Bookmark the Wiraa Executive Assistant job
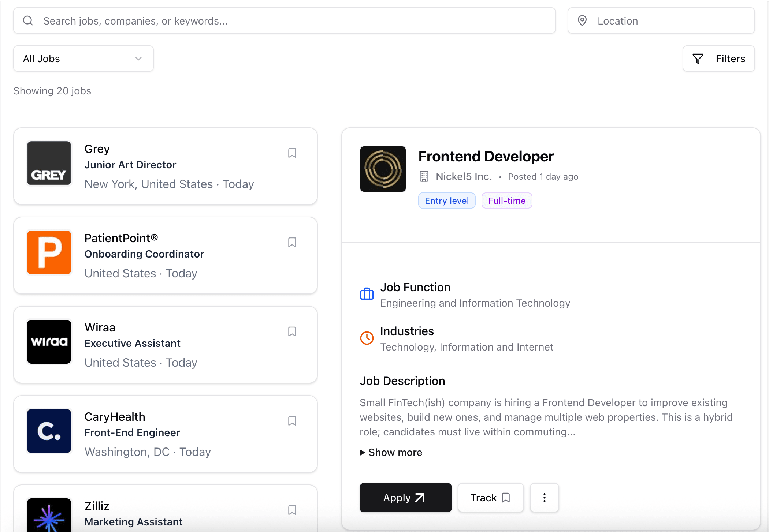This screenshot has width=769, height=532. click(292, 331)
